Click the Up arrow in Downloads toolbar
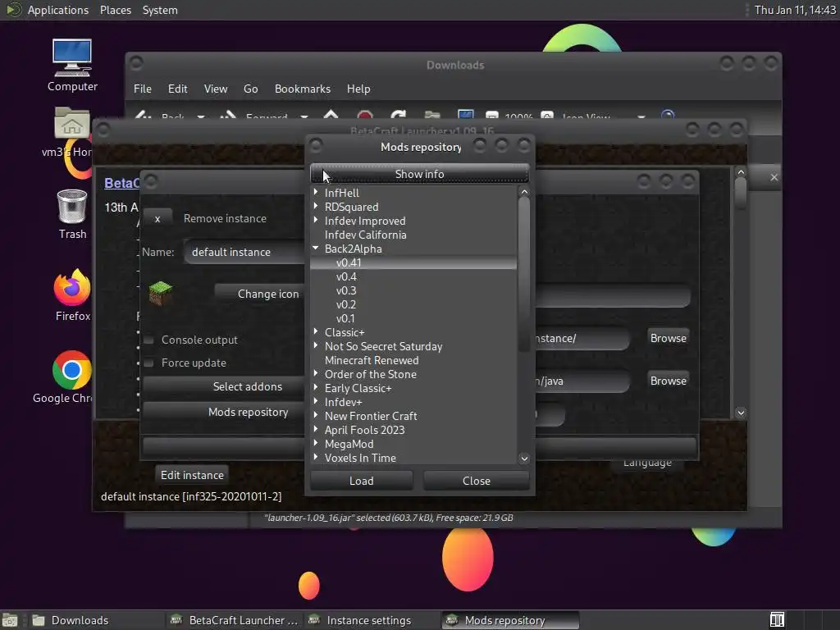 point(331,115)
